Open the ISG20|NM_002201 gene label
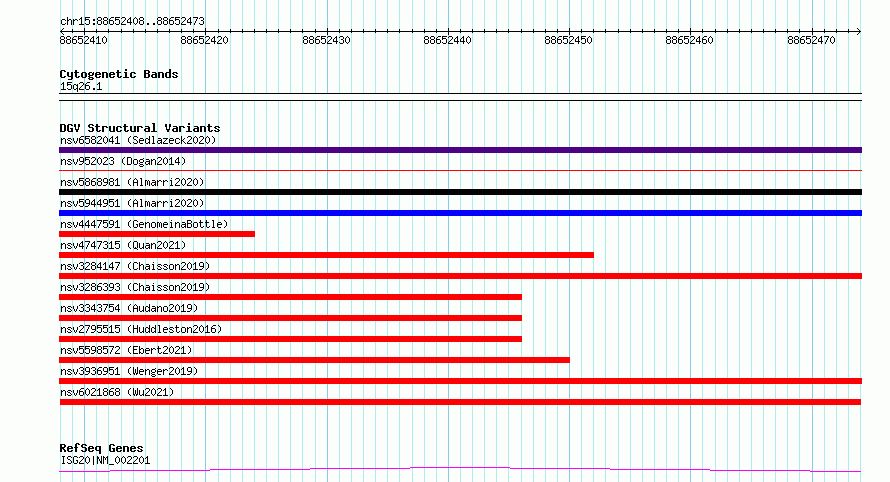The height and width of the screenshot is (482, 890). [105, 460]
